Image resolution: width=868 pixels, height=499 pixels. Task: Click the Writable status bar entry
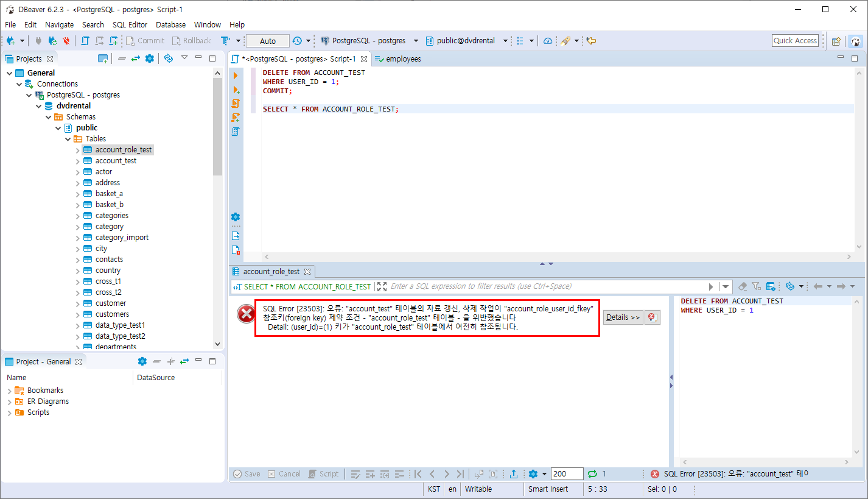pyautogui.click(x=478, y=489)
